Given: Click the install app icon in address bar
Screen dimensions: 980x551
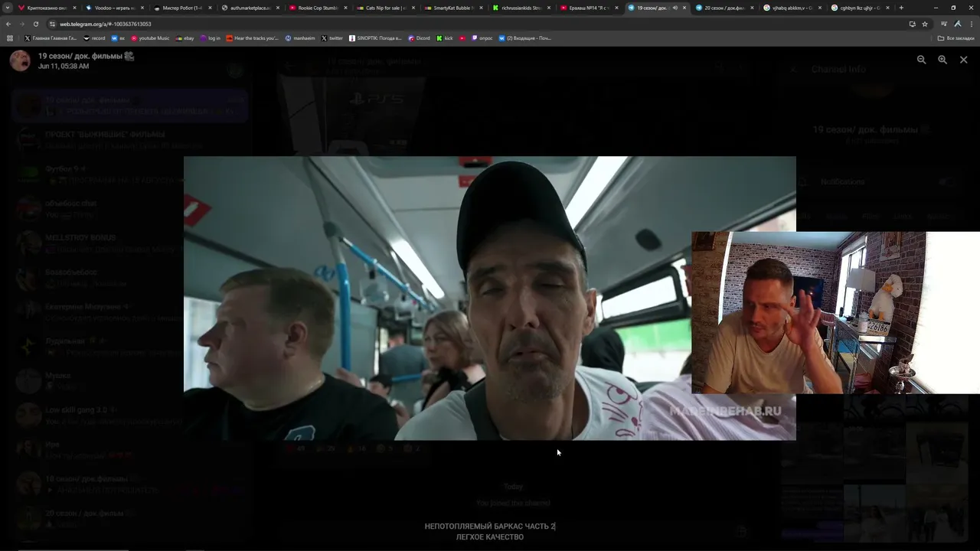Looking at the screenshot, I should (912, 24).
